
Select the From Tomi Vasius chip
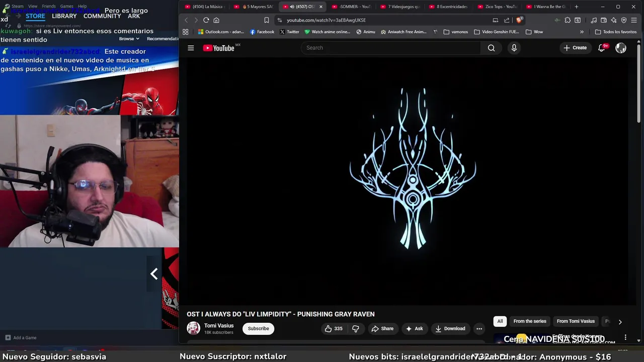click(576, 321)
